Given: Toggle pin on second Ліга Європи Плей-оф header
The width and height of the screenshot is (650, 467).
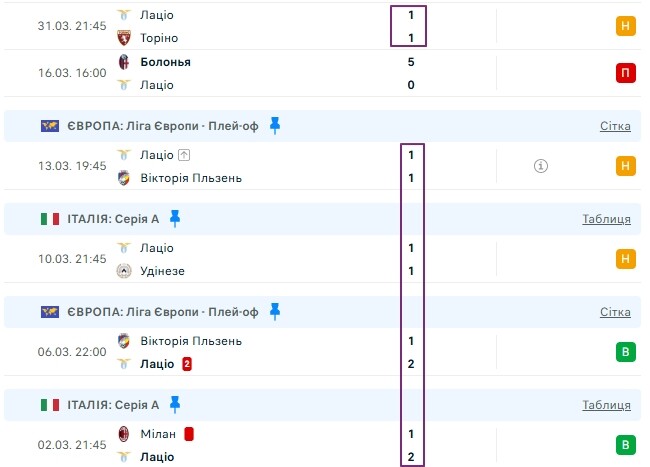Looking at the screenshot, I should click(x=275, y=311).
